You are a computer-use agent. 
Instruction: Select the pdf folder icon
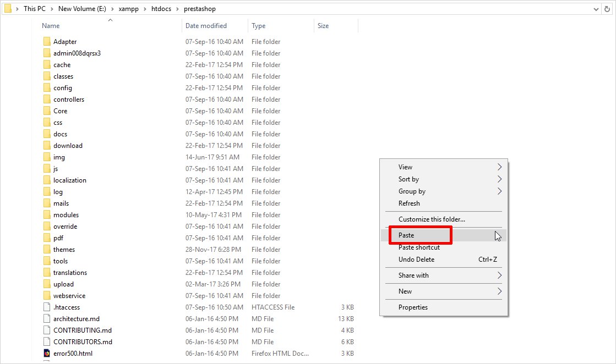[x=47, y=238]
